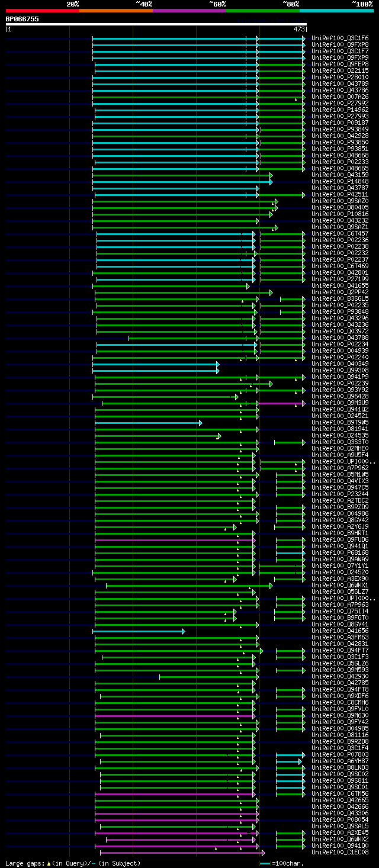Select the UniRef100_P93851 label
This screenshot has height=868, width=379.
pyautogui.click(x=340, y=149)
